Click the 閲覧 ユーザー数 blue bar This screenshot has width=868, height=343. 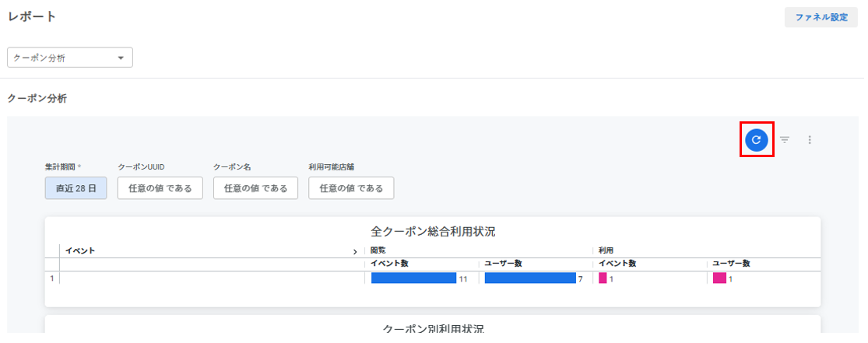[x=530, y=278]
